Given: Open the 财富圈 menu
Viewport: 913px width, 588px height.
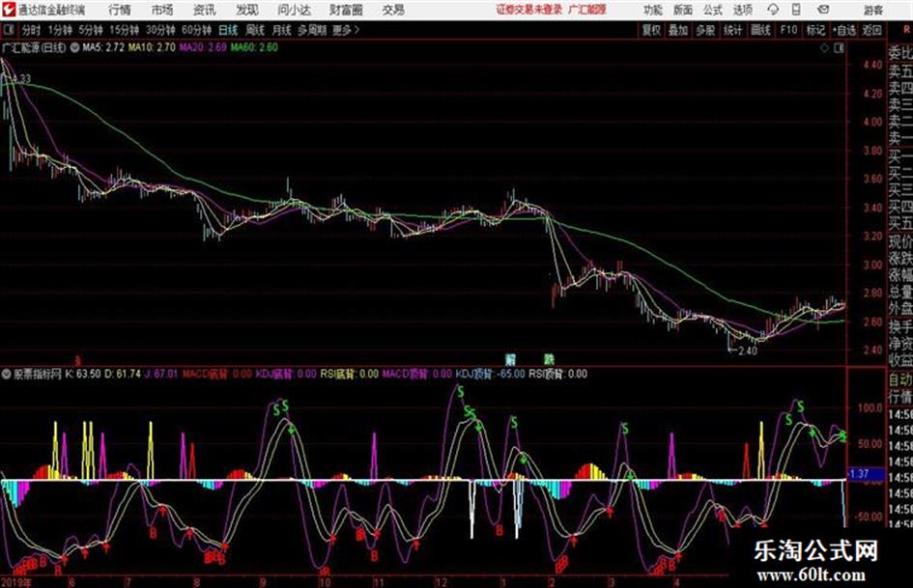Looking at the screenshot, I should pos(346,10).
